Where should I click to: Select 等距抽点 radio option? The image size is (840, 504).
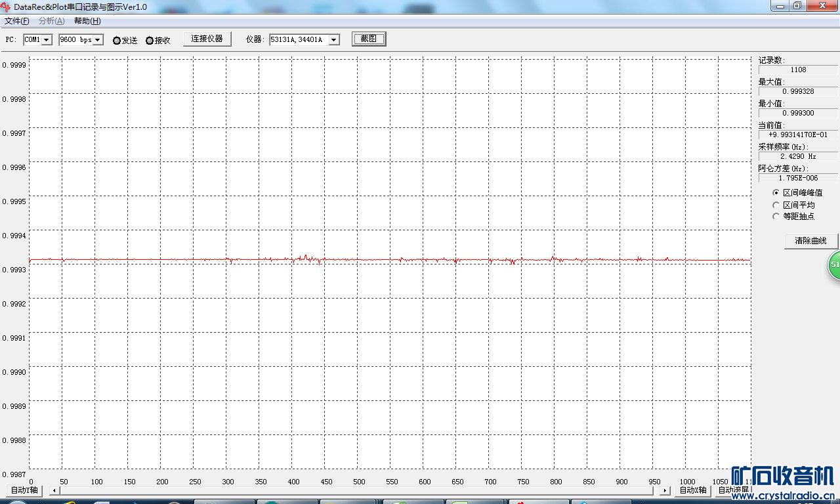pos(776,216)
